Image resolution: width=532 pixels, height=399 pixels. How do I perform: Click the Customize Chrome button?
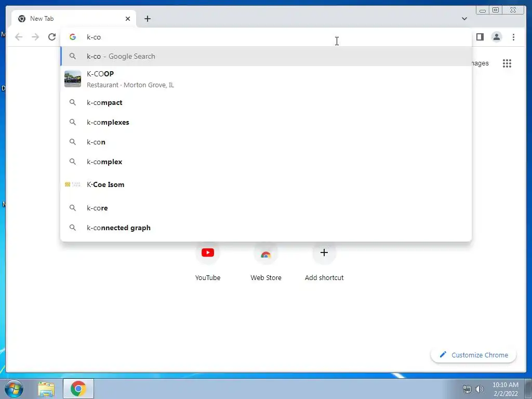point(474,355)
